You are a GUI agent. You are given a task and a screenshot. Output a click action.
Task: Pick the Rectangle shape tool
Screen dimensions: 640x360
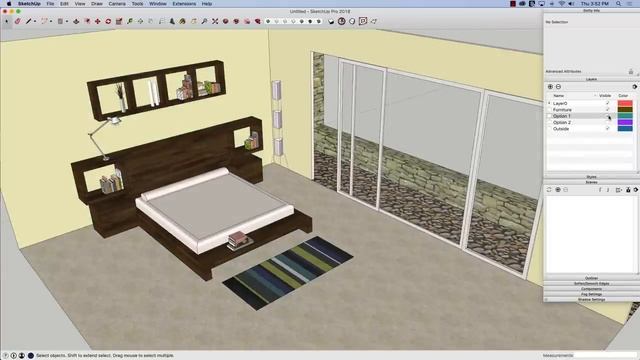click(60, 21)
